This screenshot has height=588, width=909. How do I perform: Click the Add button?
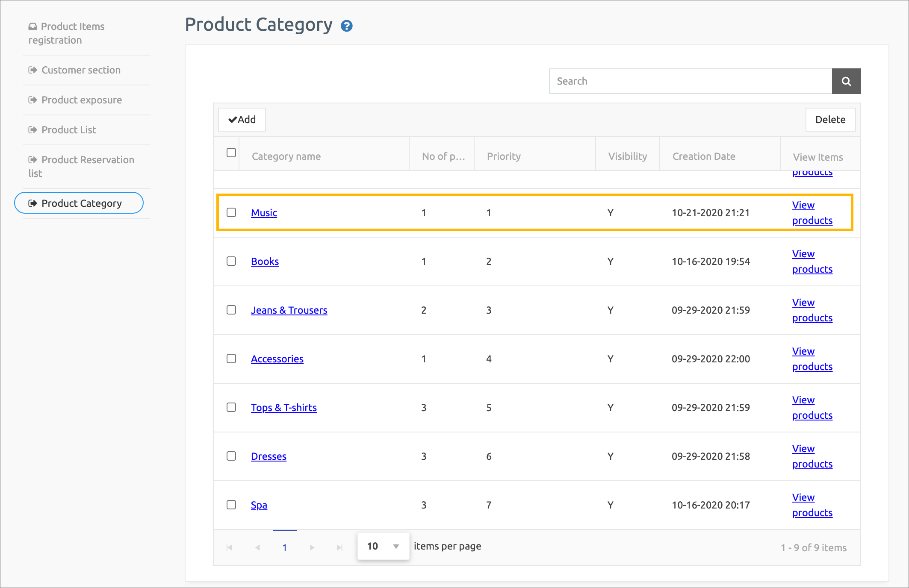pyautogui.click(x=242, y=120)
